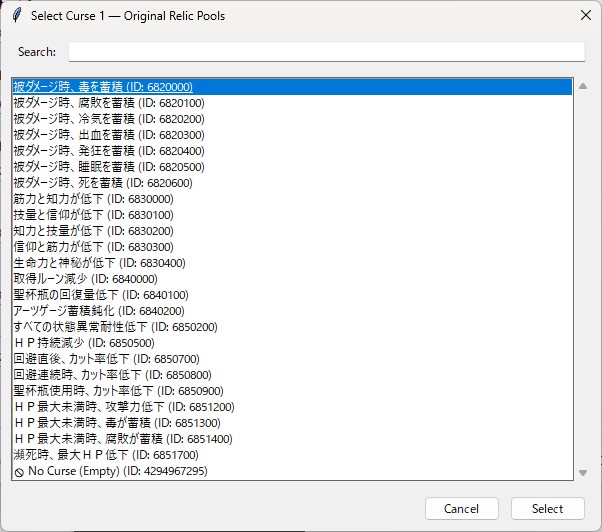
Task: Click the scrollbar down arrow
Action: (582, 473)
